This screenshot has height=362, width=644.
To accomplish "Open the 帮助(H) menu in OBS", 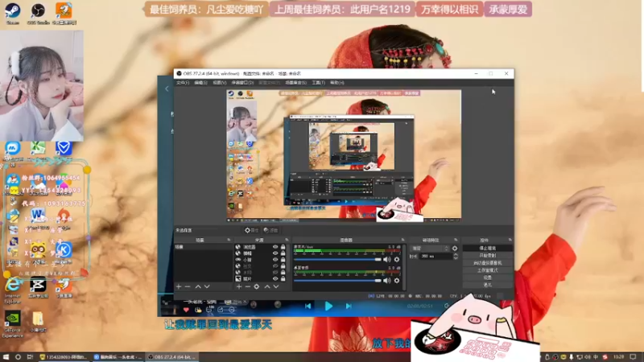I will (336, 83).
